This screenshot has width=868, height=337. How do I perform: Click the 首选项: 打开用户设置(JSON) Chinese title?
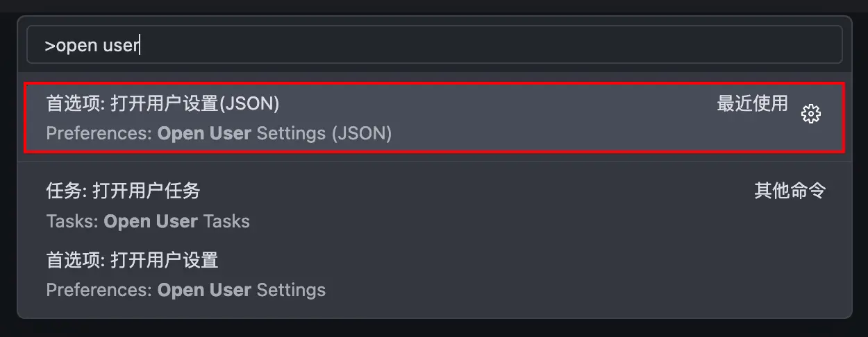click(x=162, y=103)
